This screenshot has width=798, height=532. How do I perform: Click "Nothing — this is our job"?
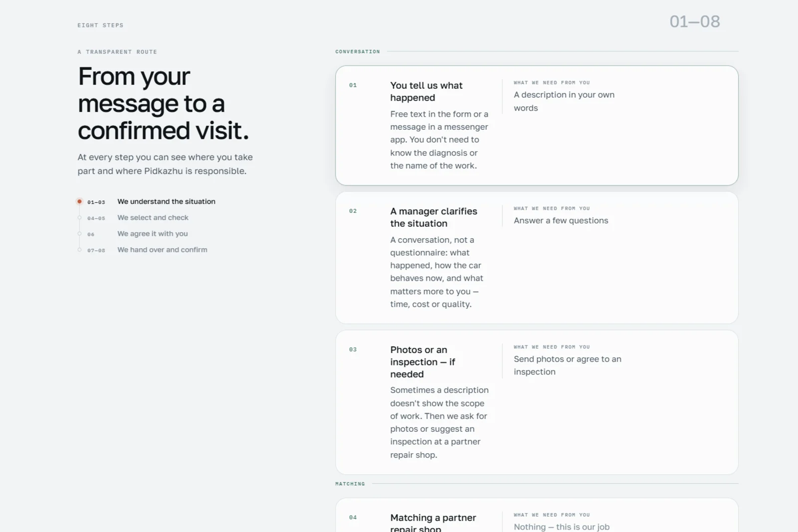[x=562, y=527]
